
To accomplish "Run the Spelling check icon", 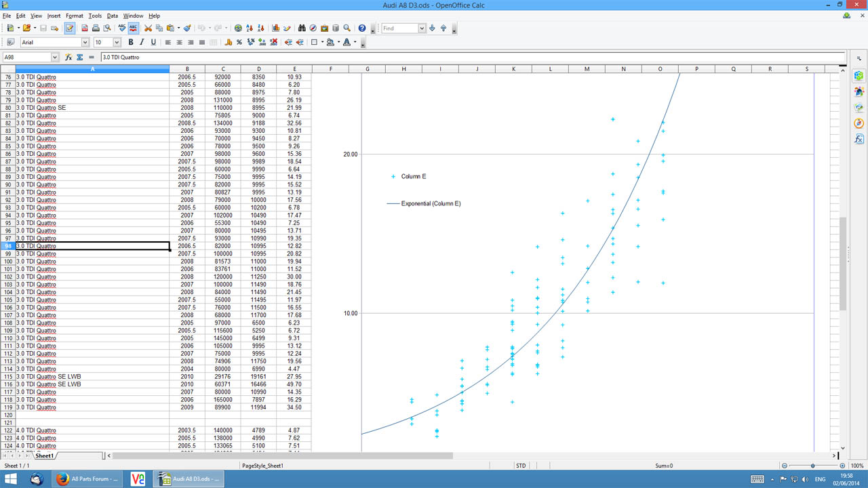I will 122,28.
